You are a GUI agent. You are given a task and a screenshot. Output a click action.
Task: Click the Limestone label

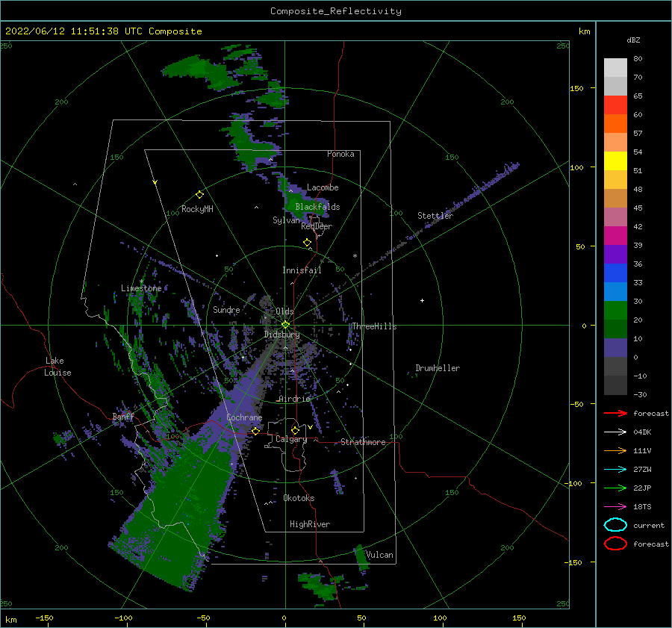pyautogui.click(x=141, y=288)
